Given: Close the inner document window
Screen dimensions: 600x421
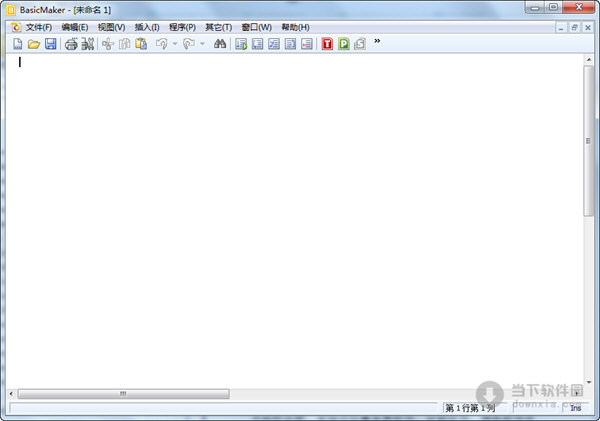Looking at the screenshot, I should coord(588,28).
